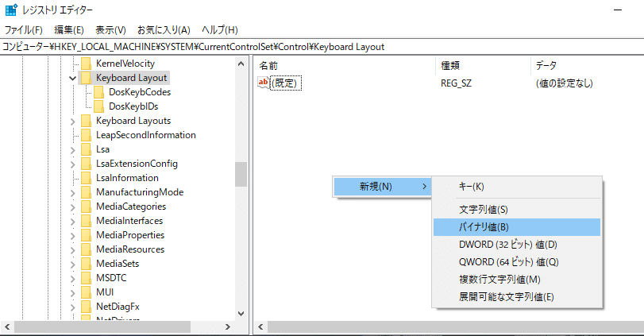Image resolution: width=644 pixels, height=336 pixels.
Task: Select the (既定) value name
Action: point(286,83)
